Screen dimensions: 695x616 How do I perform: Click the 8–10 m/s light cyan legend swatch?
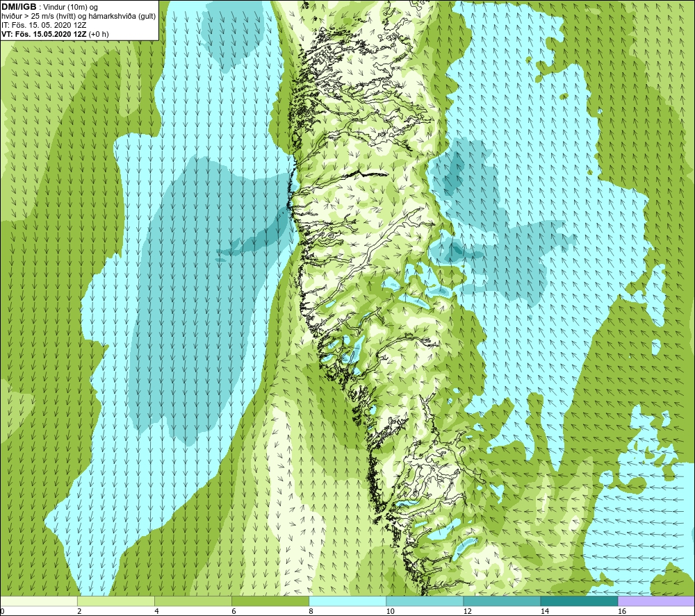tap(347, 601)
